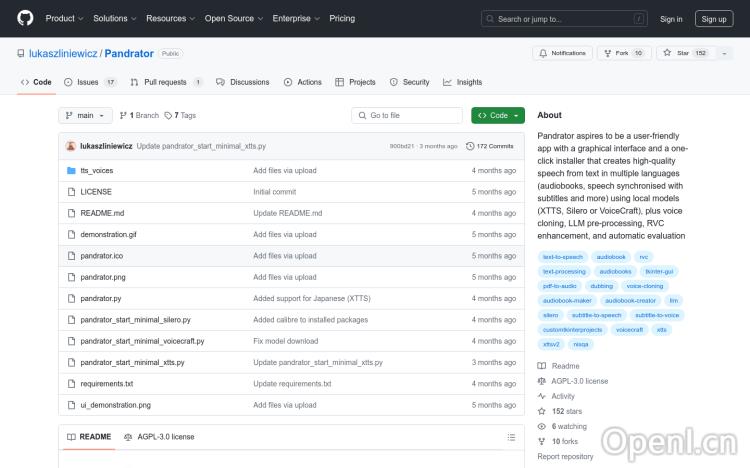Click the text-to-speech topic tag

tap(563, 257)
